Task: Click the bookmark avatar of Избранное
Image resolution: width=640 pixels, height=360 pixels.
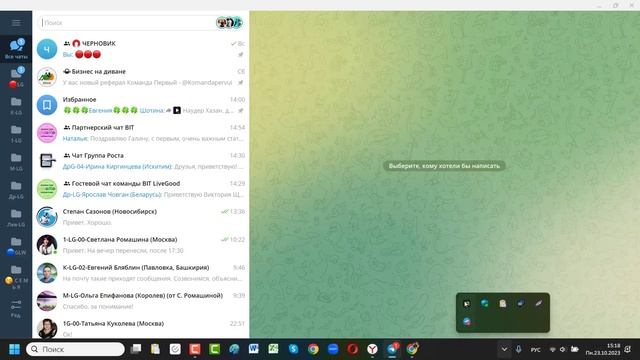Action: coord(47,105)
